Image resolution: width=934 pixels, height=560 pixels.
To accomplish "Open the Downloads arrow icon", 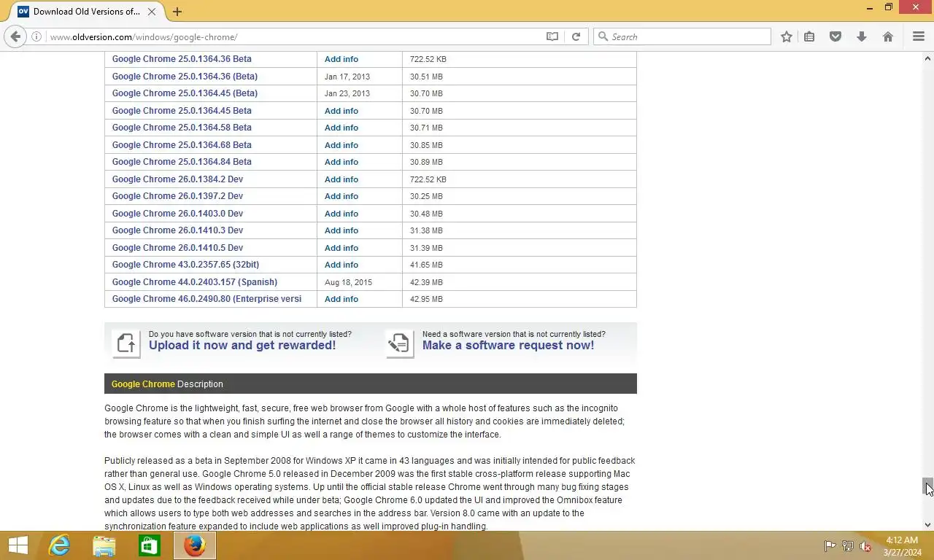I will click(862, 36).
